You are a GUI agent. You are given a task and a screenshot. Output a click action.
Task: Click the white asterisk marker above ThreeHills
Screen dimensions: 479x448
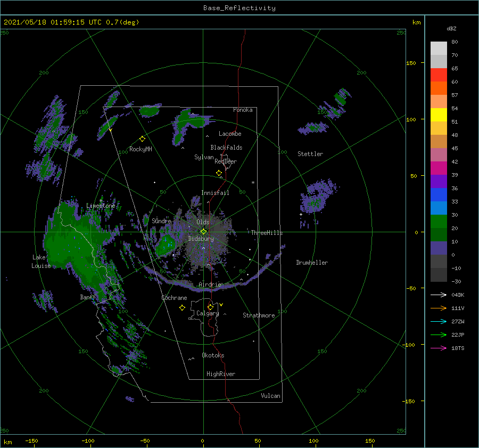click(253, 183)
